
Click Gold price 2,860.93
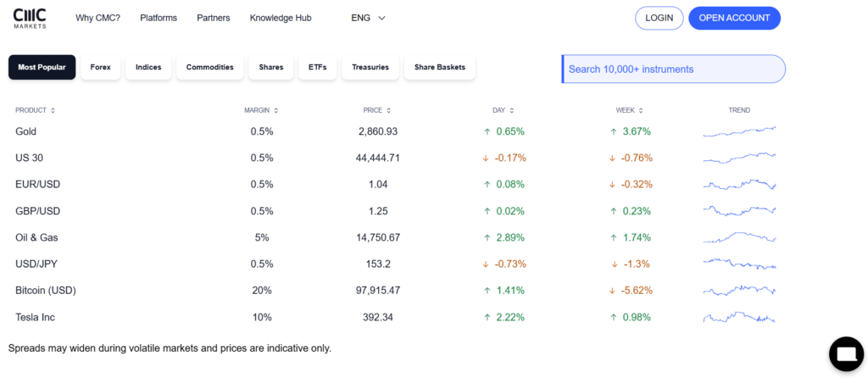378,131
